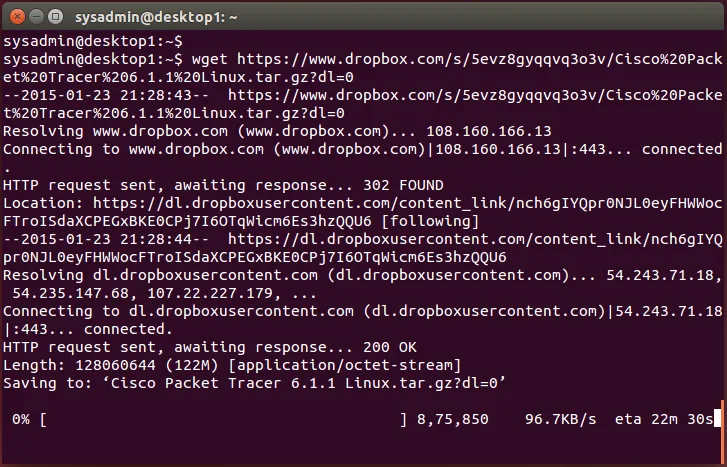Image resolution: width=727 pixels, height=467 pixels.
Task: Click the empty download progress bar
Action: click(x=220, y=419)
